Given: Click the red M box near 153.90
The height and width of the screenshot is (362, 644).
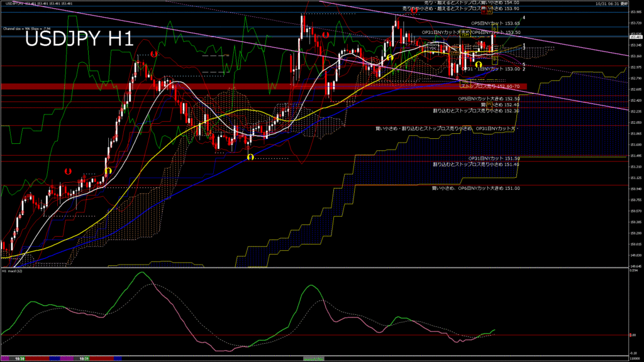Looking at the screenshot, I should tap(484, 9).
